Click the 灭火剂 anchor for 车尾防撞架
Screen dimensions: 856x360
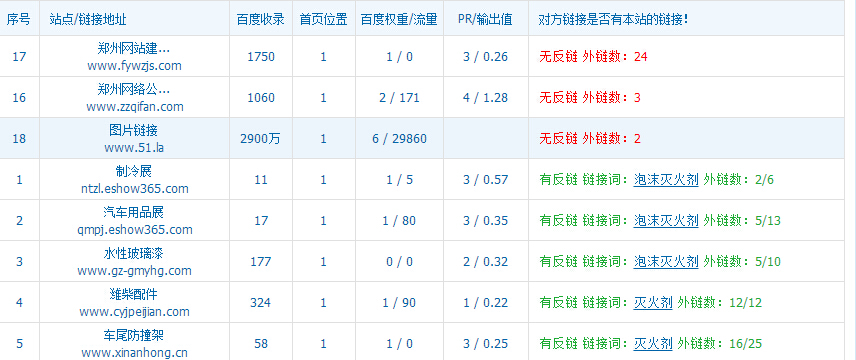(x=652, y=344)
